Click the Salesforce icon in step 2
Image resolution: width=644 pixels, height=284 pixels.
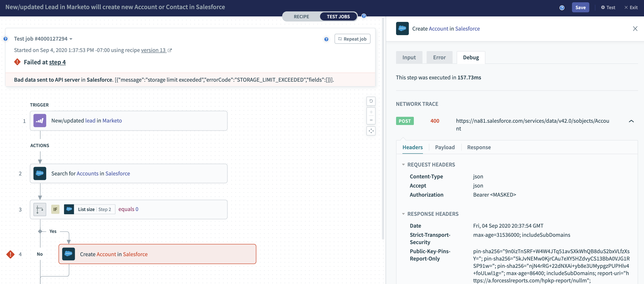pyautogui.click(x=40, y=173)
